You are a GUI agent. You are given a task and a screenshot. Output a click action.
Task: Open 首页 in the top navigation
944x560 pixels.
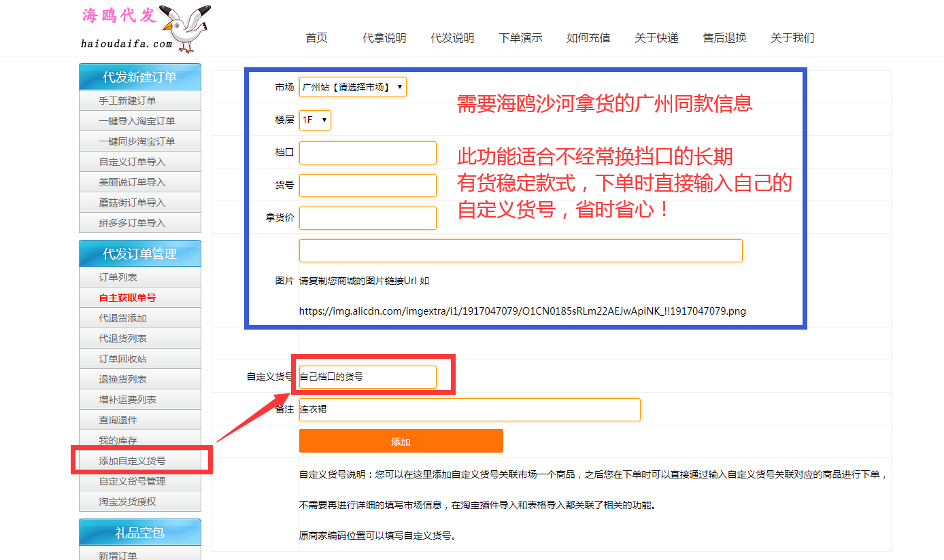[x=316, y=38]
